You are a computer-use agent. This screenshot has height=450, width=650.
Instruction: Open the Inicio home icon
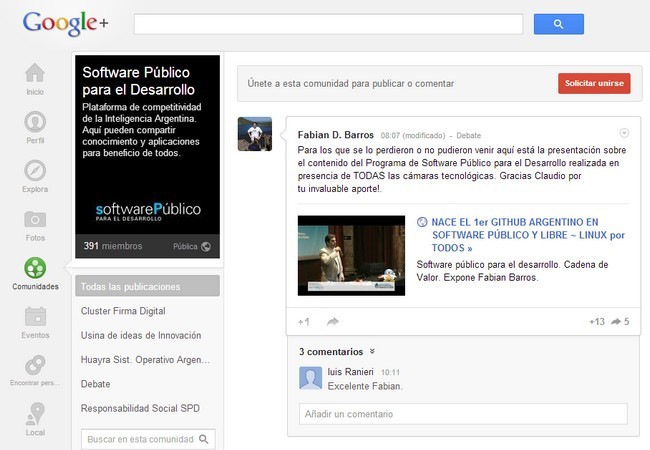click(x=35, y=73)
